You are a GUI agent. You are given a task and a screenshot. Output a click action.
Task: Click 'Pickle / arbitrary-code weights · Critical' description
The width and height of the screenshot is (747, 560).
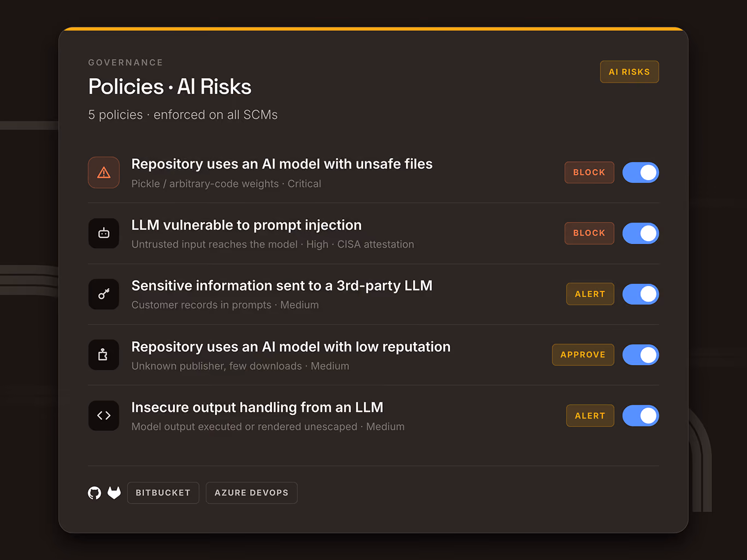(x=226, y=184)
